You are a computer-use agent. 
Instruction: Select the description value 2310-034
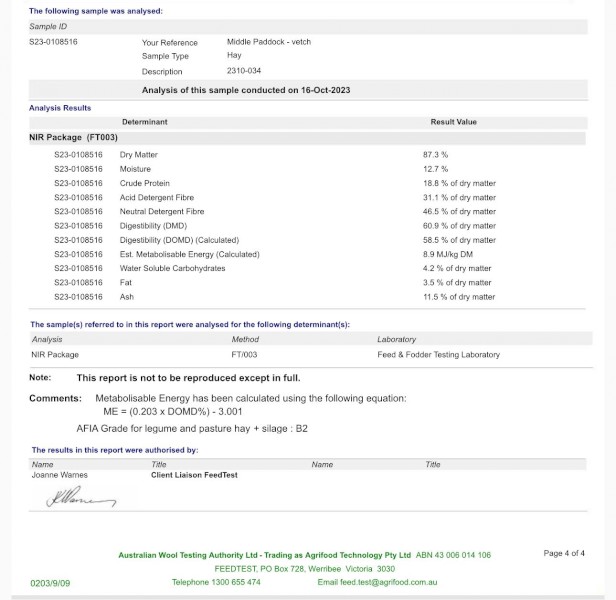pyautogui.click(x=244, y=71)
